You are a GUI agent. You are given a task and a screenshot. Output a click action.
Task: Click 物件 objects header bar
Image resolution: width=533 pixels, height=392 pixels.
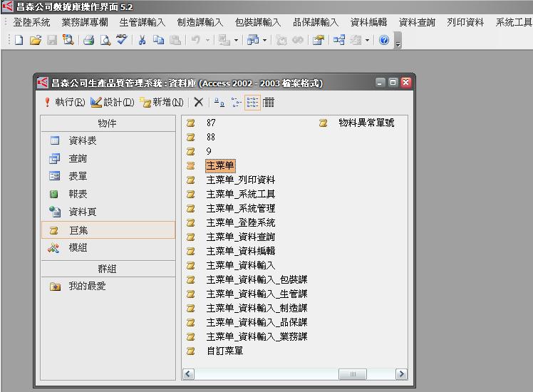pos(108,123)
